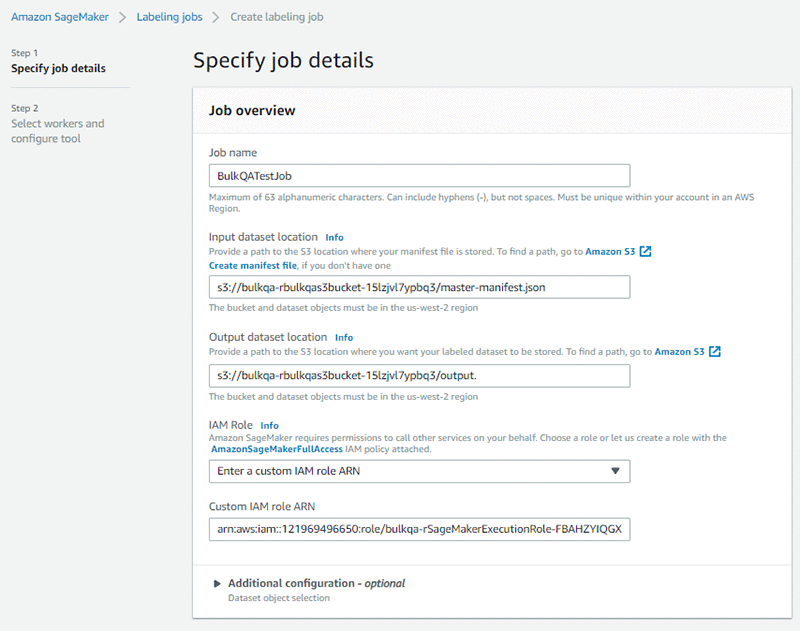Click Amazon S3 link under Input dataset location
800x631 pixels.
tap(610, 252)
